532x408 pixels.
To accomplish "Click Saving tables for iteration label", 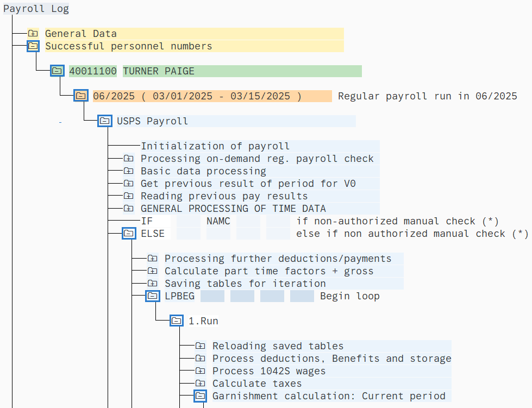I will tap(245, 284).
